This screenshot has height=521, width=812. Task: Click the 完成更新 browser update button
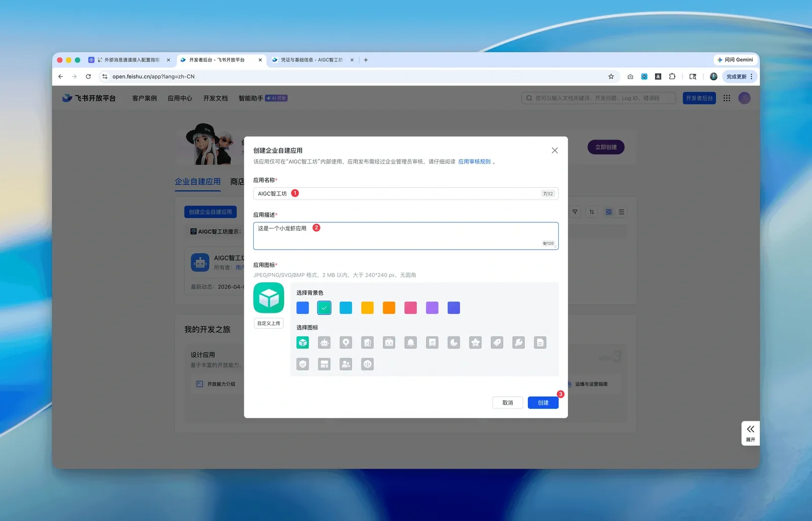pos(736,77)
